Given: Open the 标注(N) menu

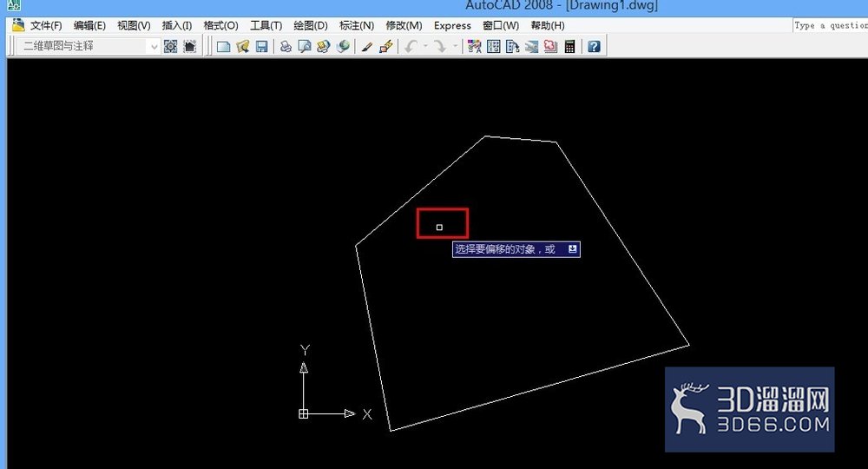Looking at the screenshot, I should pyautogui.click(x=357, y=25).
